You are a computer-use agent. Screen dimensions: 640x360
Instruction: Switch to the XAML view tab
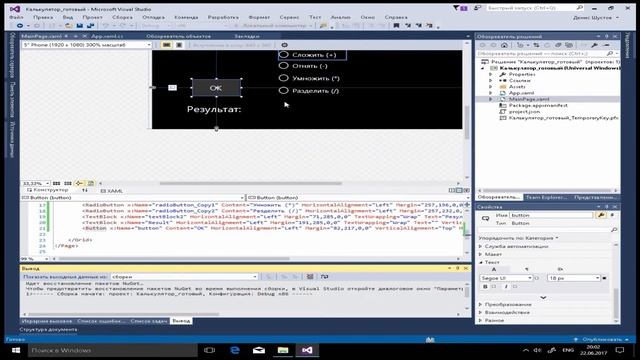(x=112, y=191)
